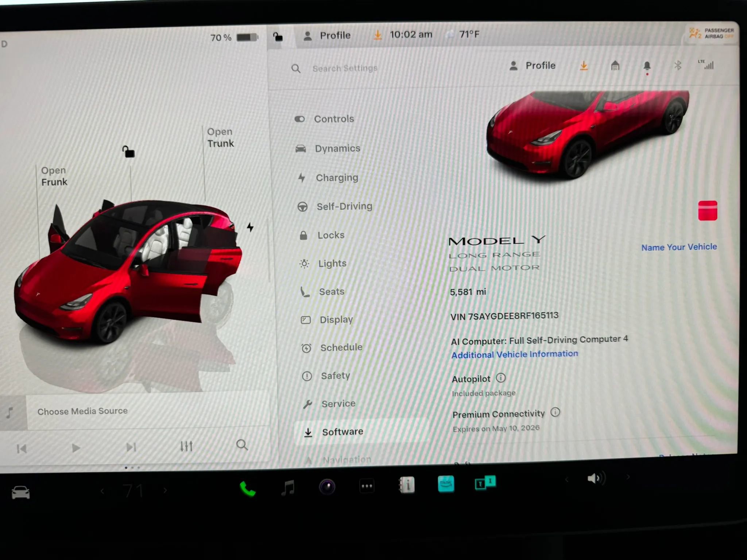Tap the 71 temperature setting
The height and width of the screenshot is (560, 747).
(133, 491)
